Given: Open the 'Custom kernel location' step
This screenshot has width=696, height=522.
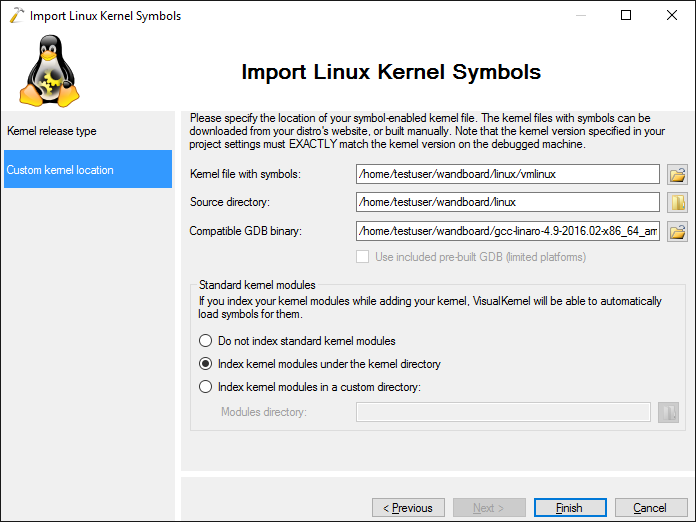Looking at the screenshot, I should tap(88, 169).
